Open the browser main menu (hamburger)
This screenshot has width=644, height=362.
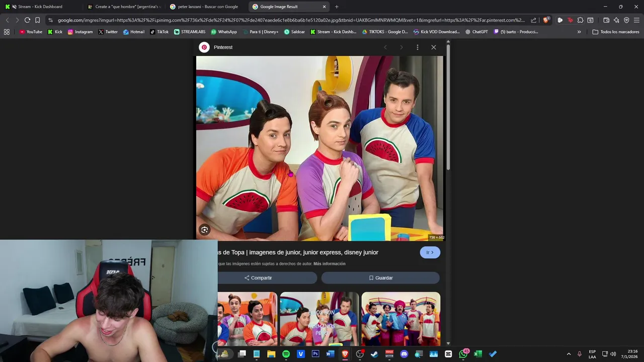coord(636,20)
